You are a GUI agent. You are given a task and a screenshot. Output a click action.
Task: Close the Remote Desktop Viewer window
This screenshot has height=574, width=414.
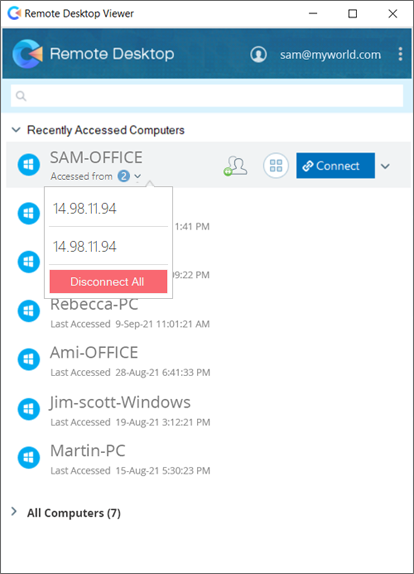(393, 14)
